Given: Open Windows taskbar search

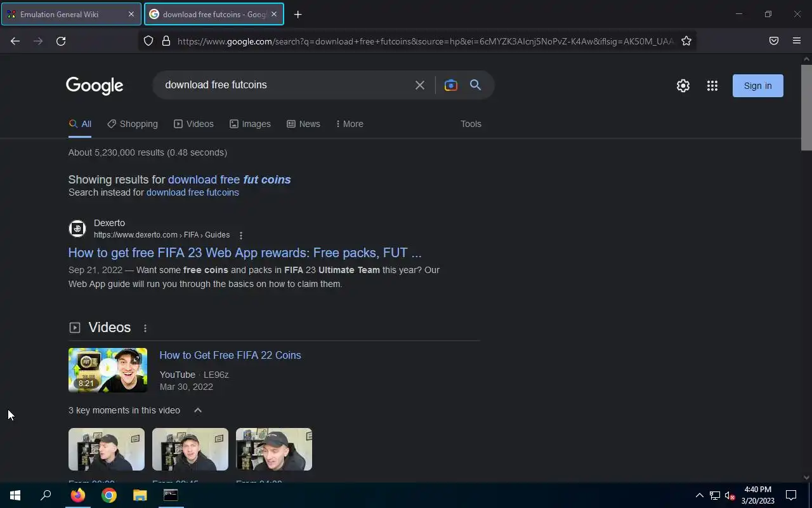Looking at the screenshot, I should 46,495.
